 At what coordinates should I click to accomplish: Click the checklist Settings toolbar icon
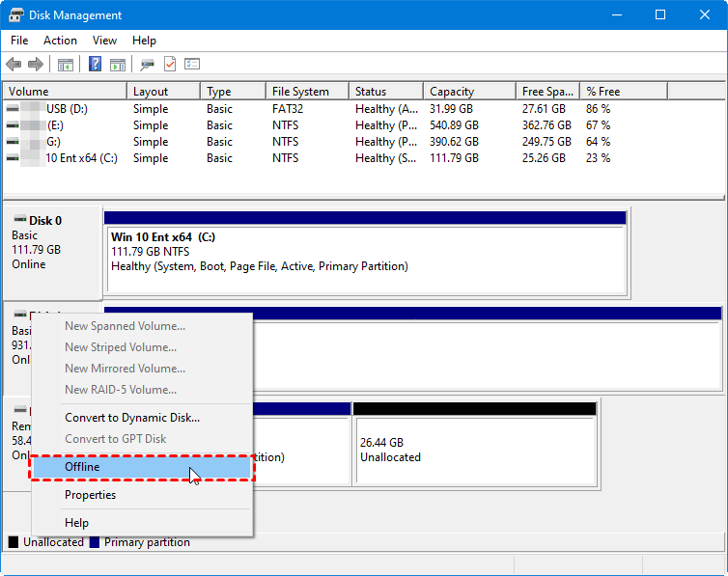click(192, 65)
